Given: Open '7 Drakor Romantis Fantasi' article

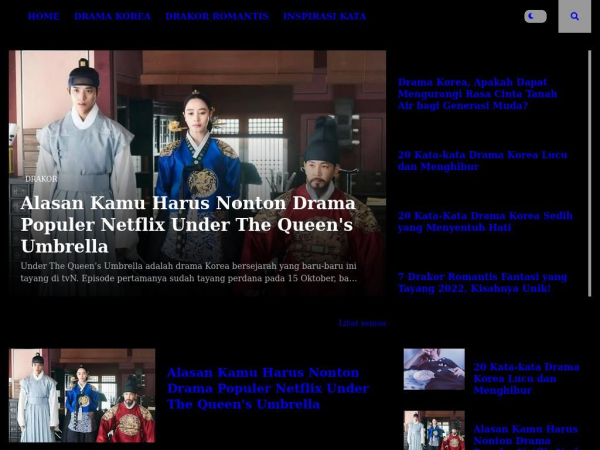Looking at the screenshot, I should pos(482,282).
